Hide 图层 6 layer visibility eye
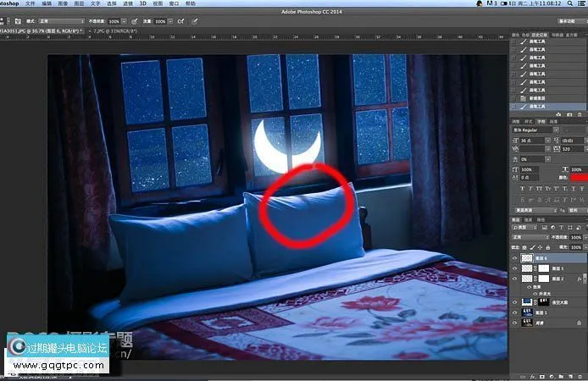The height and width of the screenshot is (381, 588). tap(514, 257)
